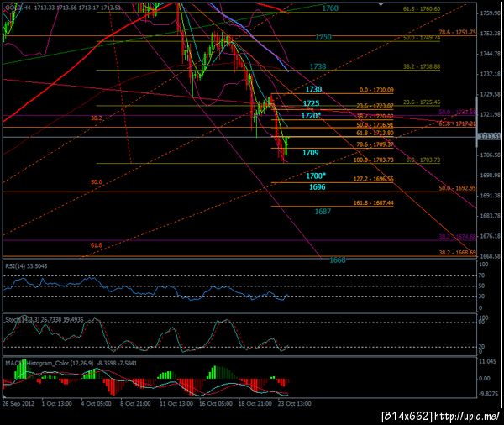Click the '1759.98' price axis value
The width and height of the screenshot is (504, 425).
pyautogui.click(x=491, y=13)
